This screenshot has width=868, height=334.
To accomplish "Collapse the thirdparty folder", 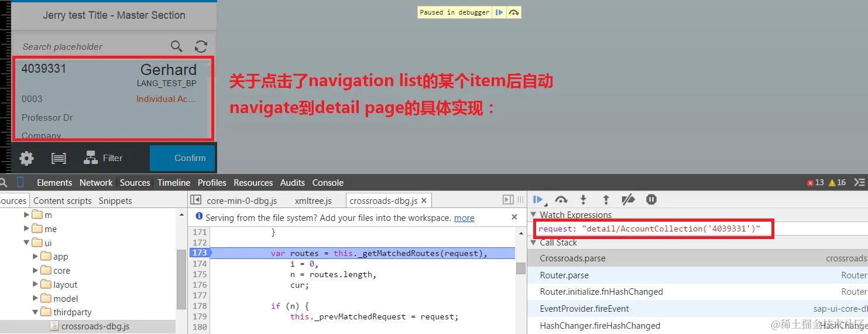I will (x=36, y=312).
